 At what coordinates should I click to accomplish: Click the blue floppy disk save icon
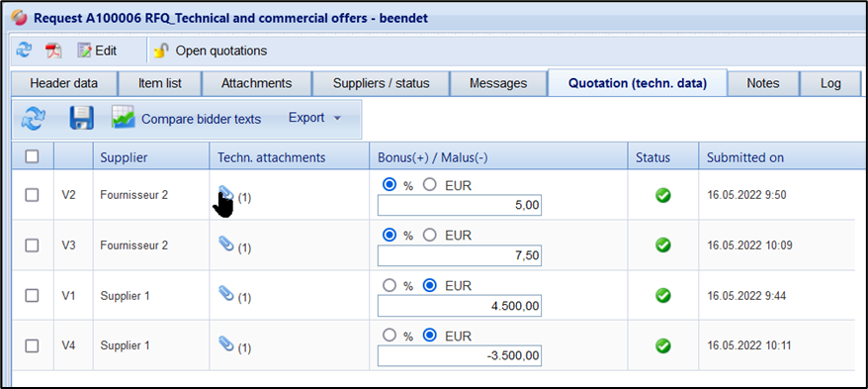pyautogui.click(x=81, y=119)
